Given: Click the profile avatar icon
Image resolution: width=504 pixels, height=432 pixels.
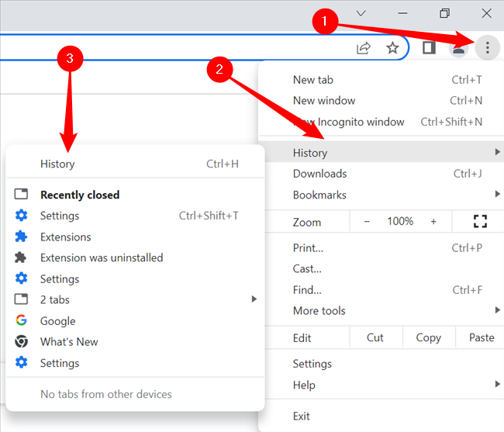Looking at the screenshot, I should pos(458,48).
